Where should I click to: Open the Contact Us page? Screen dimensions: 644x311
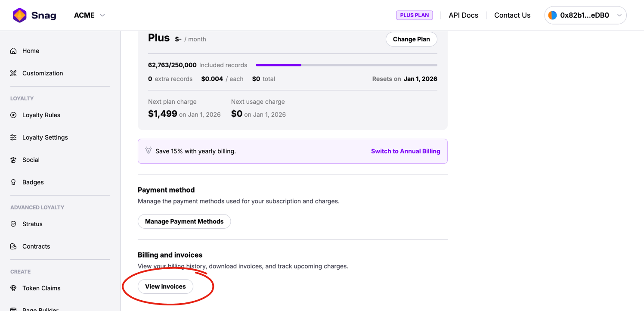(x=512, y=16)
